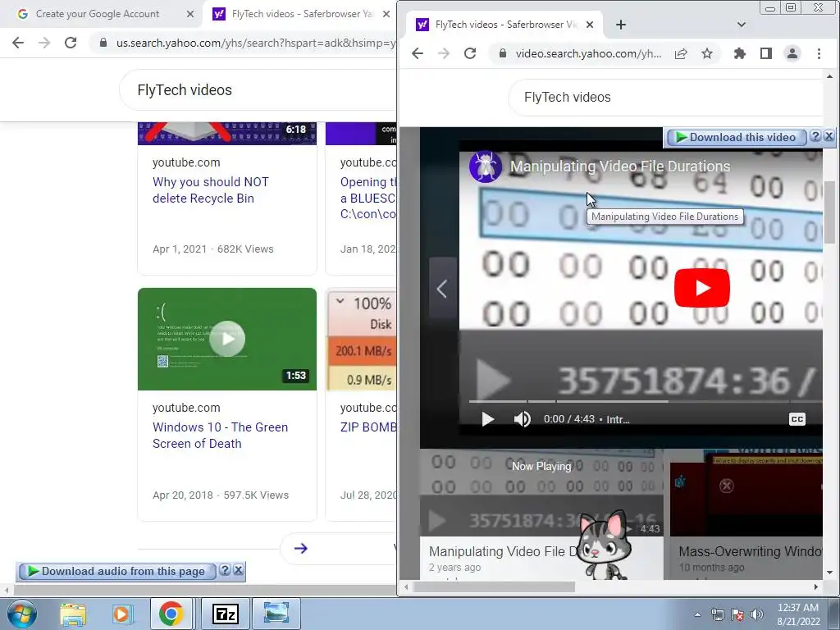Close the Create your Google Account tab
This screenshot has width=840, height=630.
point(190,14)
